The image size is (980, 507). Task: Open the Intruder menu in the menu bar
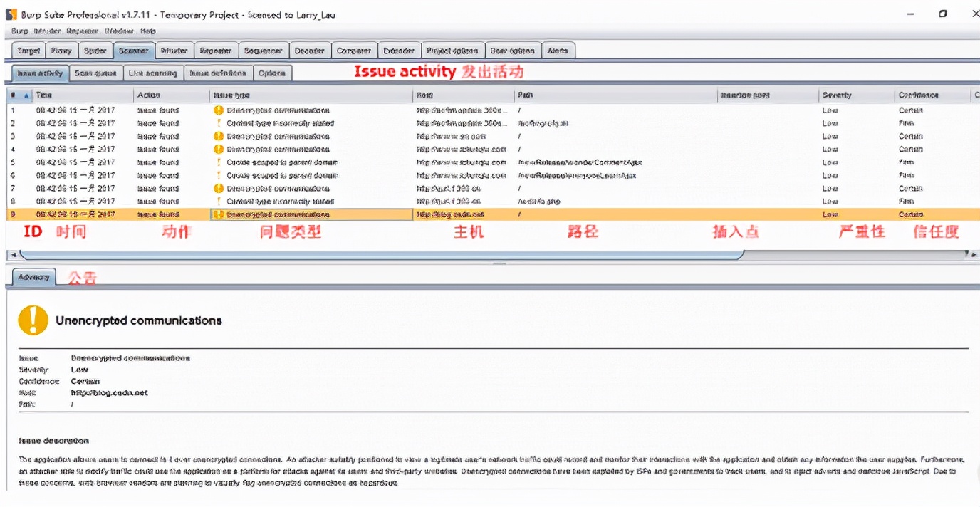[48, 31]
